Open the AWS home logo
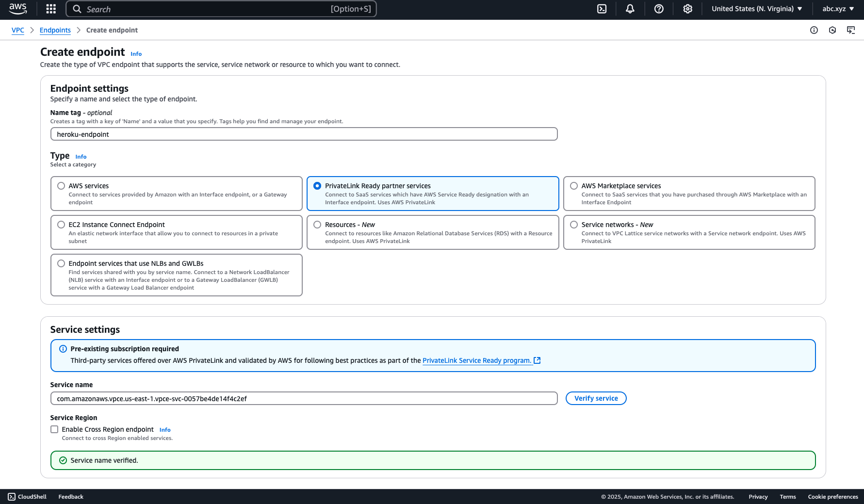This screenshot has height=504, width=864. point(18,9)
